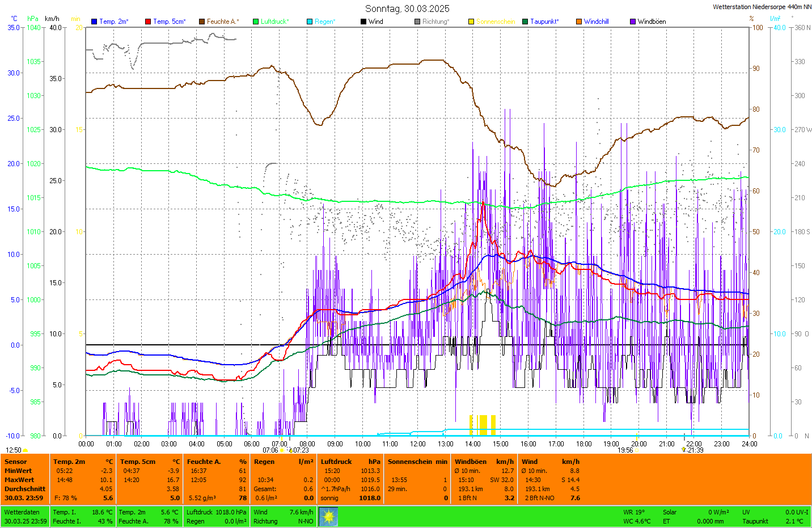Click the orange Windchill legend square

pyautogui.click(x=579, y=22)
